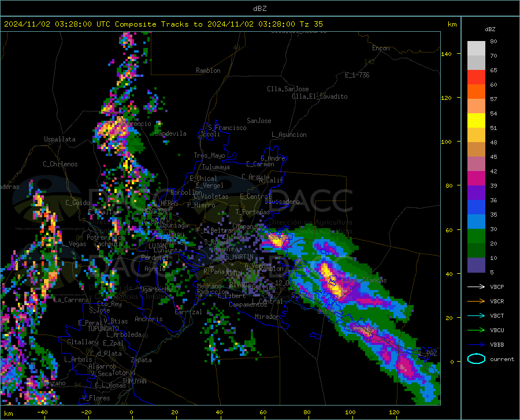Click the 'TUNUYAN' map label
The image size is (520, 420).
point(134,381)
